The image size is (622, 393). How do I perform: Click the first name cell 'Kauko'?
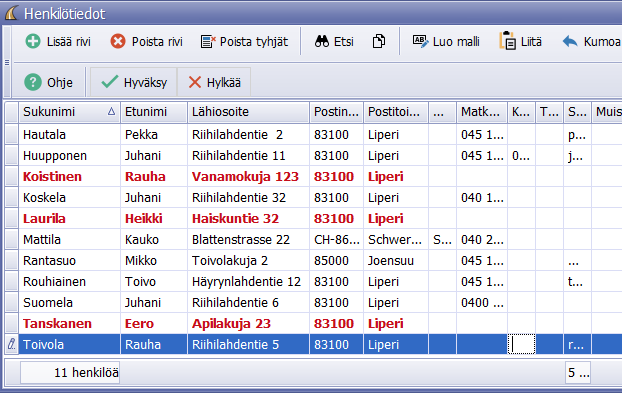[154, 240]
